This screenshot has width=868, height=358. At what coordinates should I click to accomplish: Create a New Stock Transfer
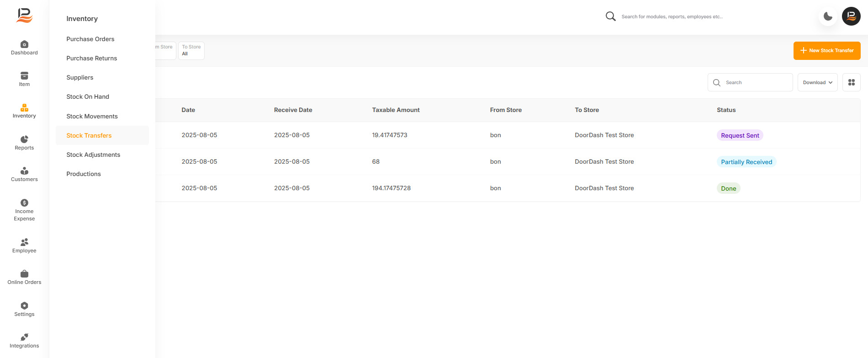pos(827,50)
